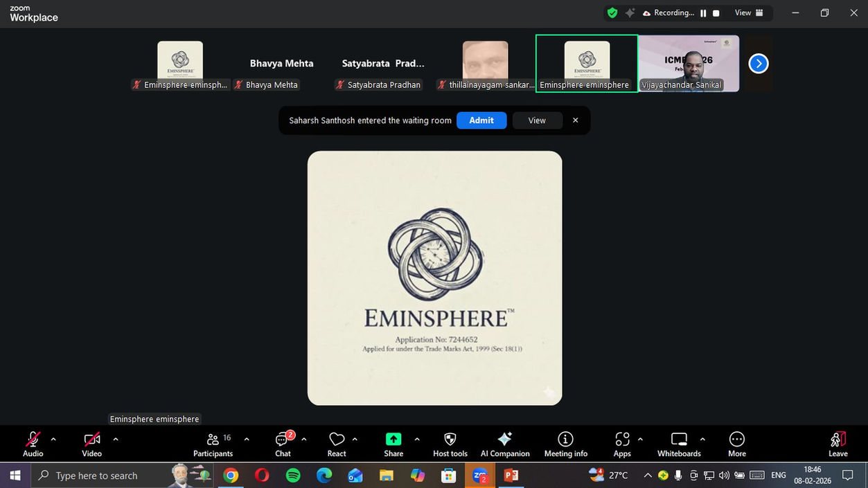Open Host tools shield icon
The image size is (868, 488).
point(450,444)
